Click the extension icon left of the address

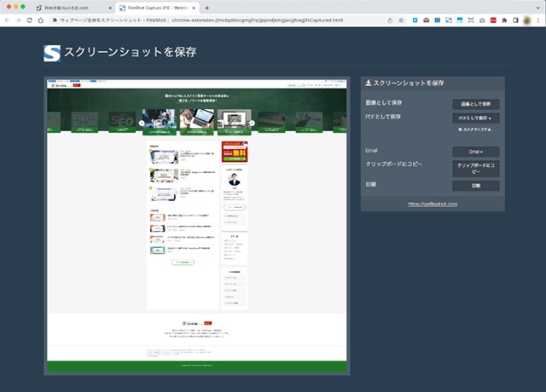[x=55, y=20]
